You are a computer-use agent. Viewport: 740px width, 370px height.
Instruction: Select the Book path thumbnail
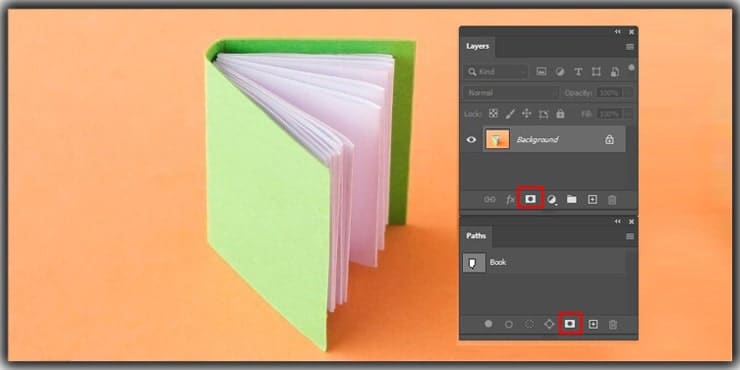474,262
